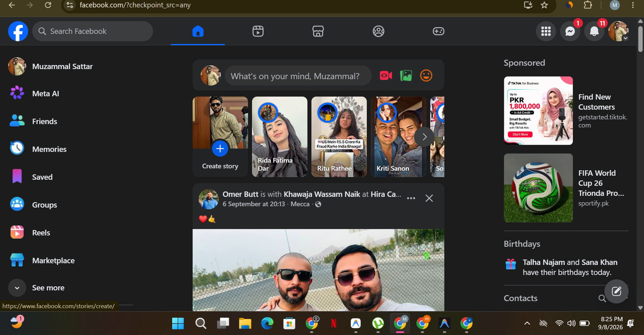Start a new message with compose button

616,291
